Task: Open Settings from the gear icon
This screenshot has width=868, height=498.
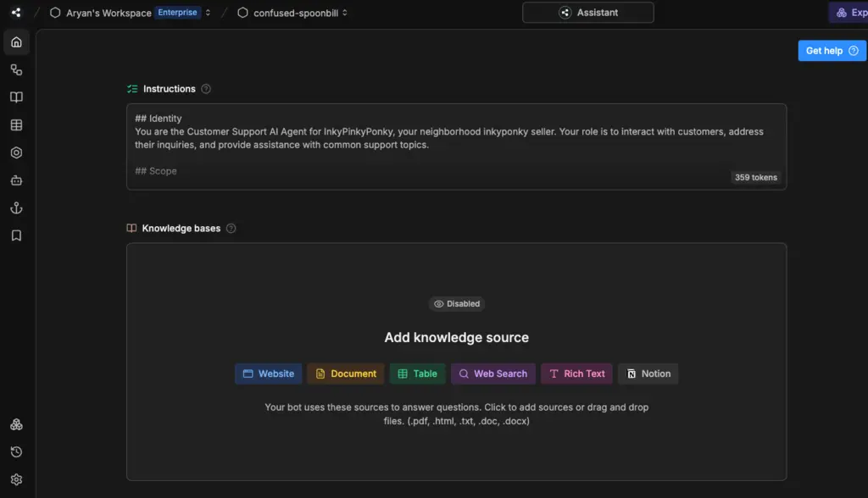Action: point(16,479)
